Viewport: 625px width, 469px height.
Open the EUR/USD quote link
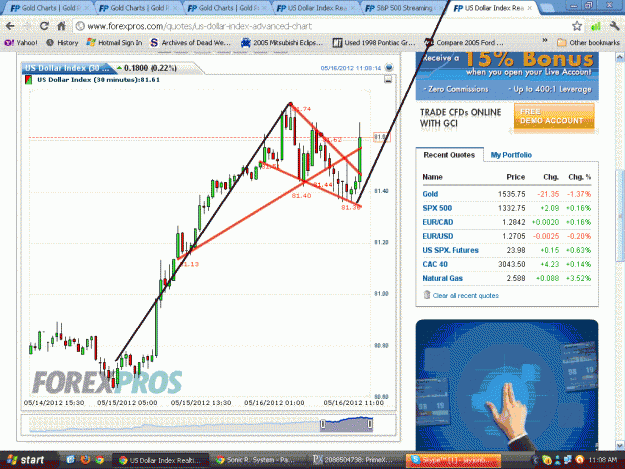pyautogui.click(x=438, y=236)
